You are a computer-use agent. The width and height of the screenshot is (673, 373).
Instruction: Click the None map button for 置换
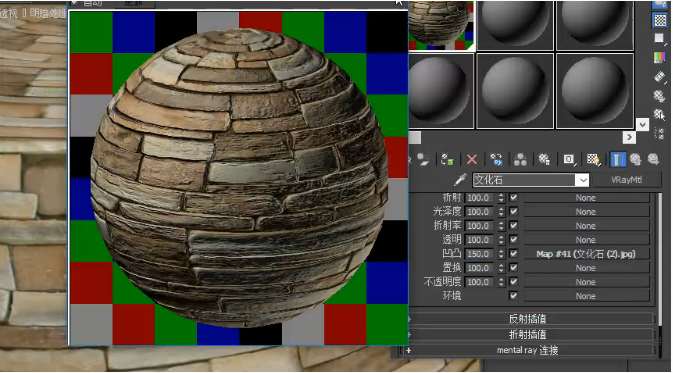(586, 268)
